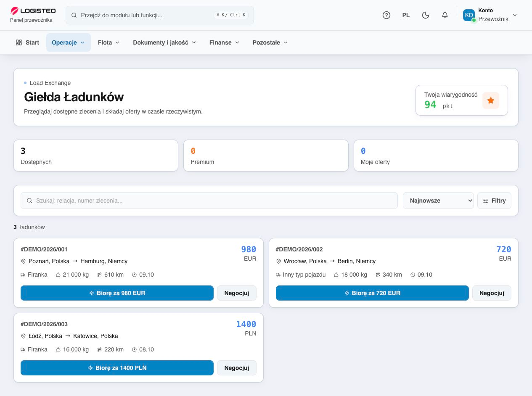532x396 pixels.
Task: Click the distance icon beside 610 km
Action: tap(100, 275)
